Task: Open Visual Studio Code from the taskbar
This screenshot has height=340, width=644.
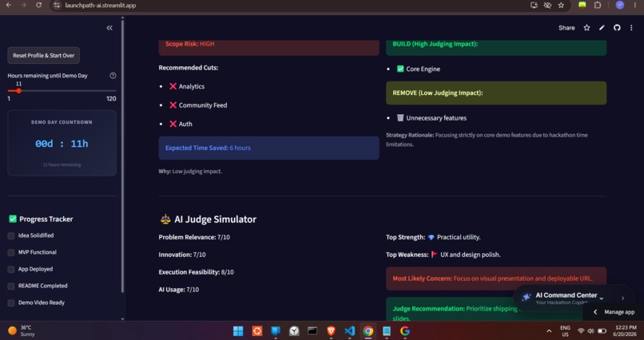Action: [349, 330]
